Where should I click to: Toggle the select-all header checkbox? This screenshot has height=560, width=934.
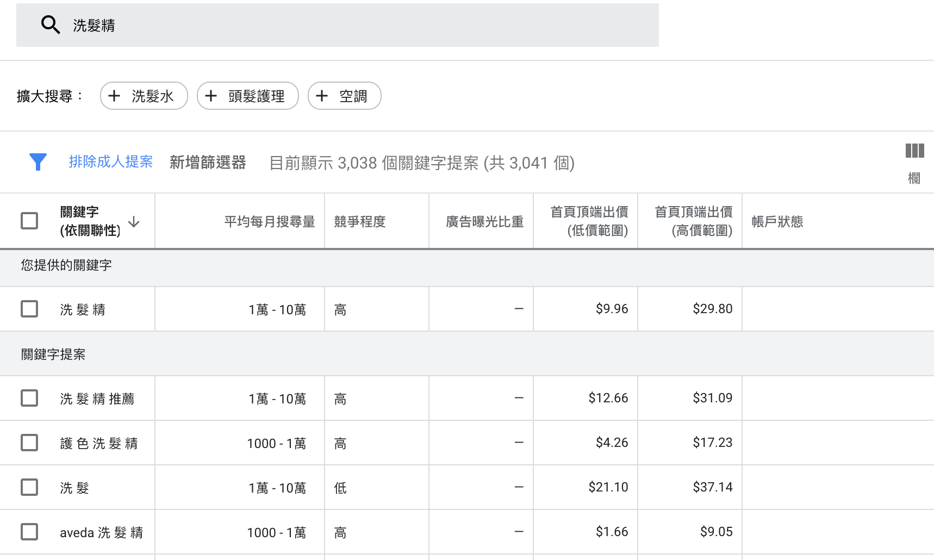(x=29, y=221)
